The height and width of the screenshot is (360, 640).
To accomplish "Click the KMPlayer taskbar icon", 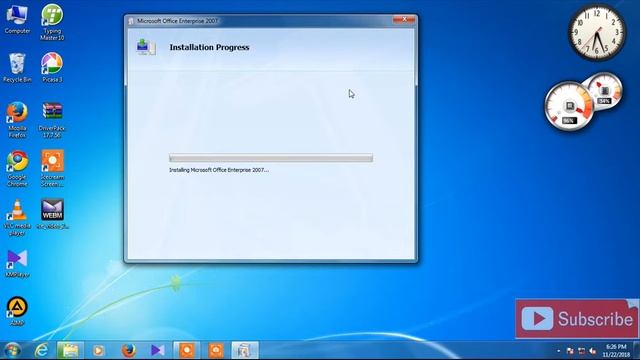I will pos(158,350).
